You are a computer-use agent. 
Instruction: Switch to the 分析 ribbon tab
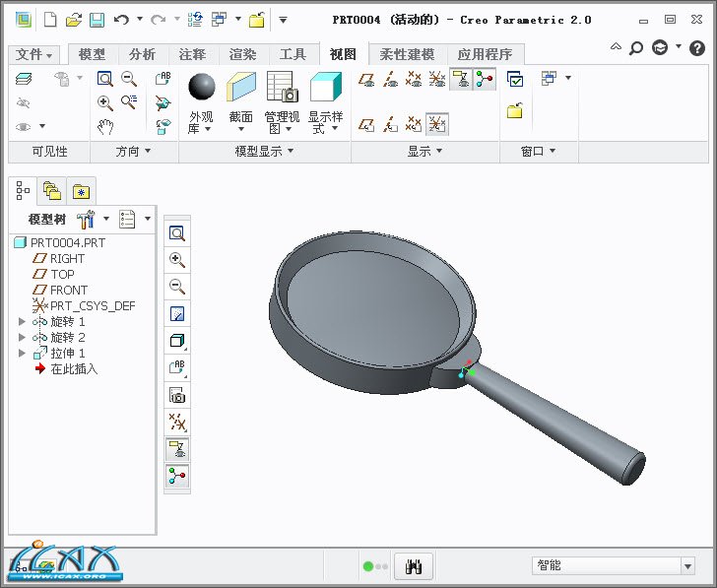point(142,55)
